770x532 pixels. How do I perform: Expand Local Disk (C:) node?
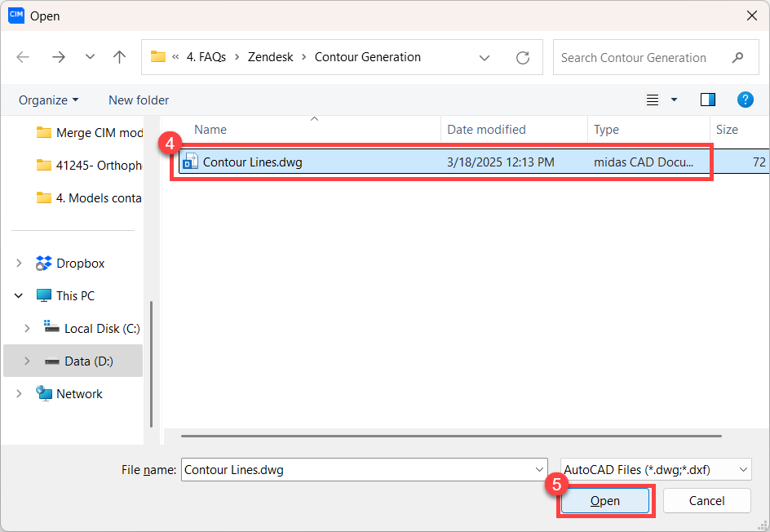tap(27, 328)
